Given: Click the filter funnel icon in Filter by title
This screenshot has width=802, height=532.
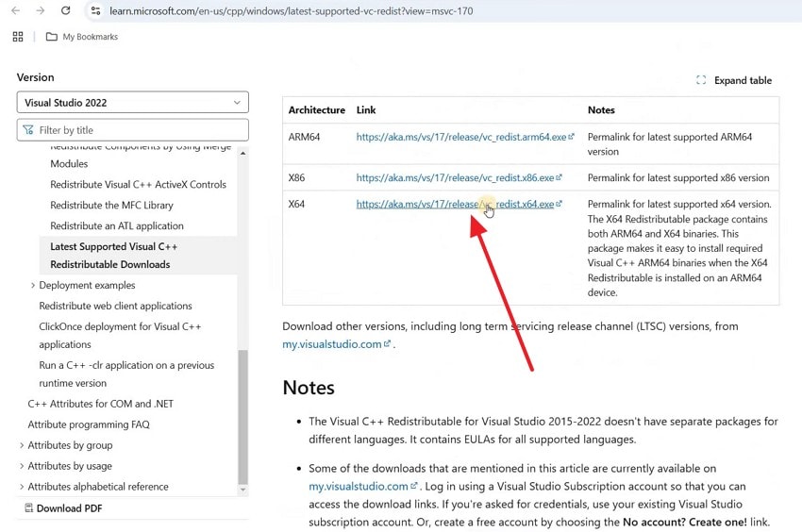Looking at the screenshot, I should coord(28,130).
